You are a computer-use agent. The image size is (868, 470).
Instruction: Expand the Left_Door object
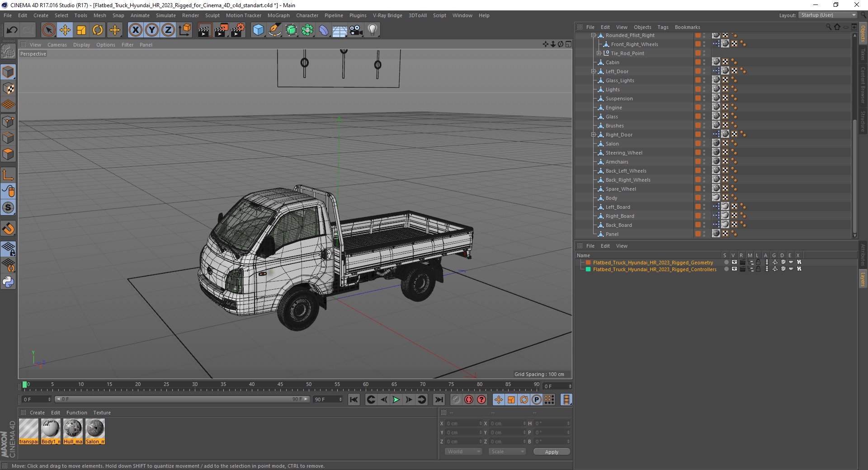pyautogui.click(x=593, y=71)
